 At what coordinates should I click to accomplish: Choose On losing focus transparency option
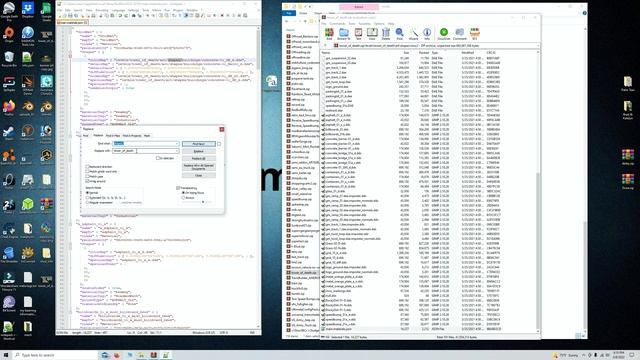point(183,193)
